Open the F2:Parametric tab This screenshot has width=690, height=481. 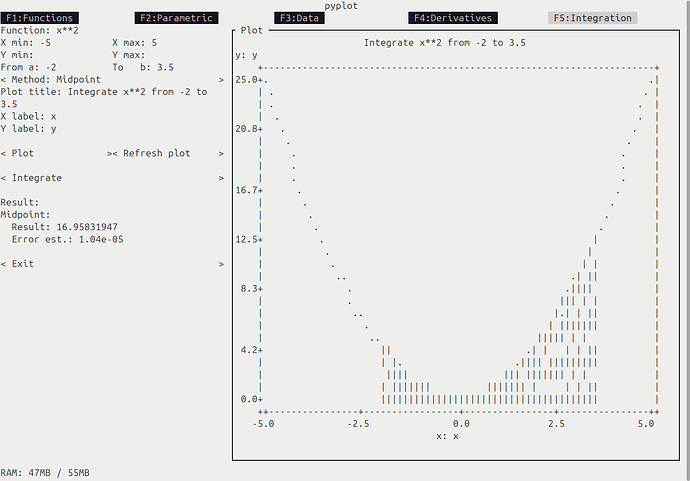[x=176, y=18]
